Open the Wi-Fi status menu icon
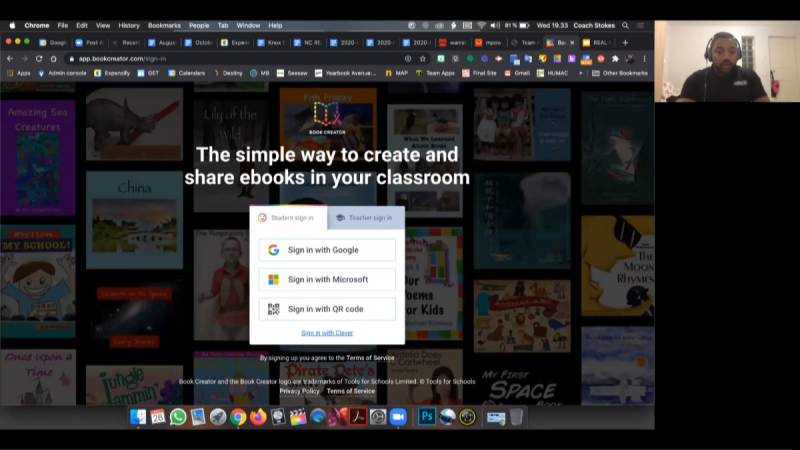This screenshot has height=450, width=800. click(481, 26)
